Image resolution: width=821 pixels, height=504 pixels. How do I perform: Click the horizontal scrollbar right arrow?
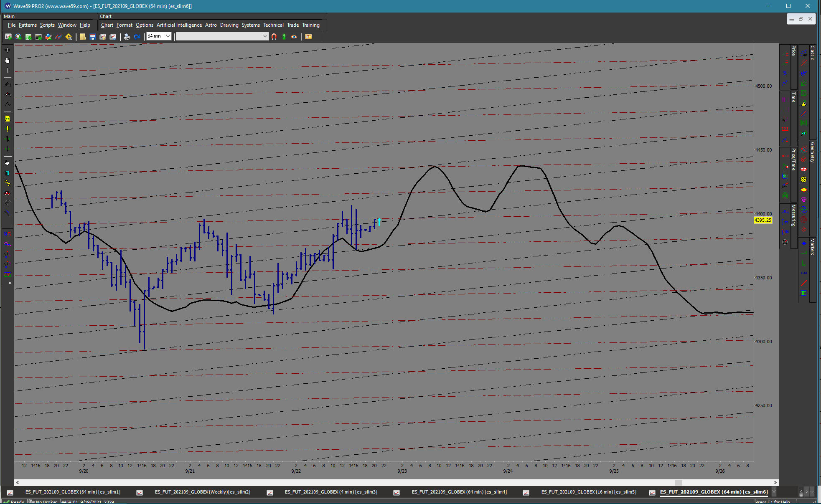[x=775, y=482]
